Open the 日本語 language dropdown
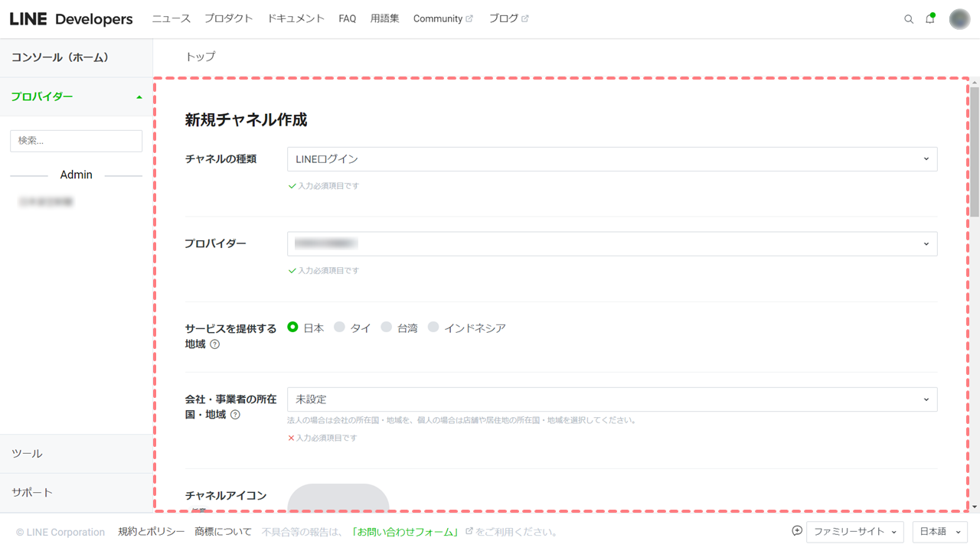This screenshot has height=551, width=980. tap(939, 532)
